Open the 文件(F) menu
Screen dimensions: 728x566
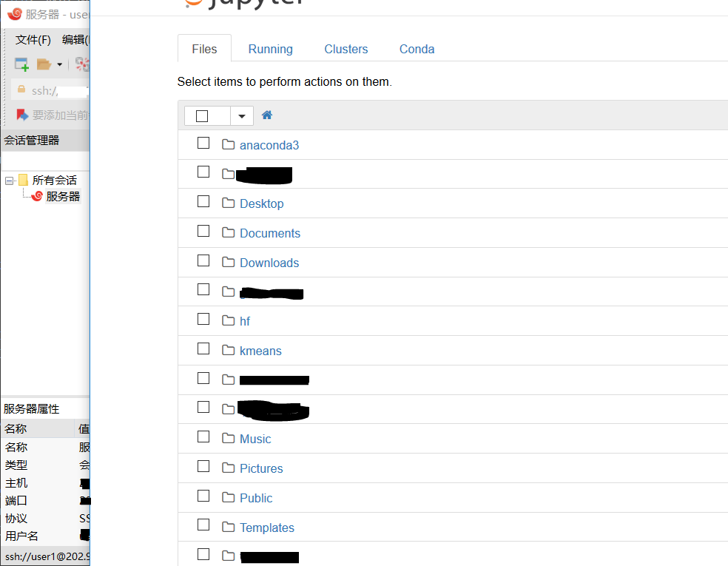point(33,39)
